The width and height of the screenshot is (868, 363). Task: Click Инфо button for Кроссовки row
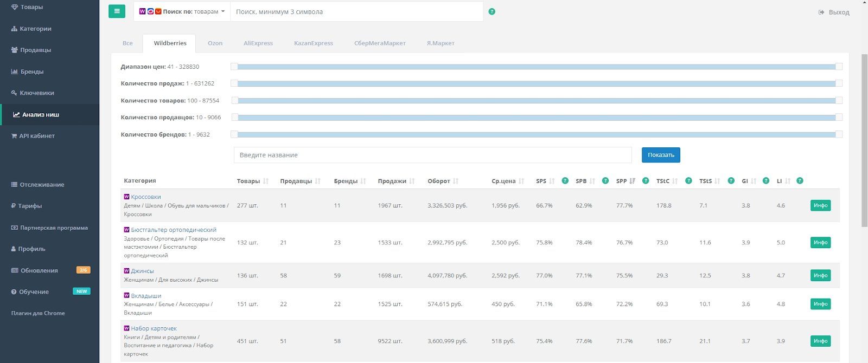click(x=820, y=205)
